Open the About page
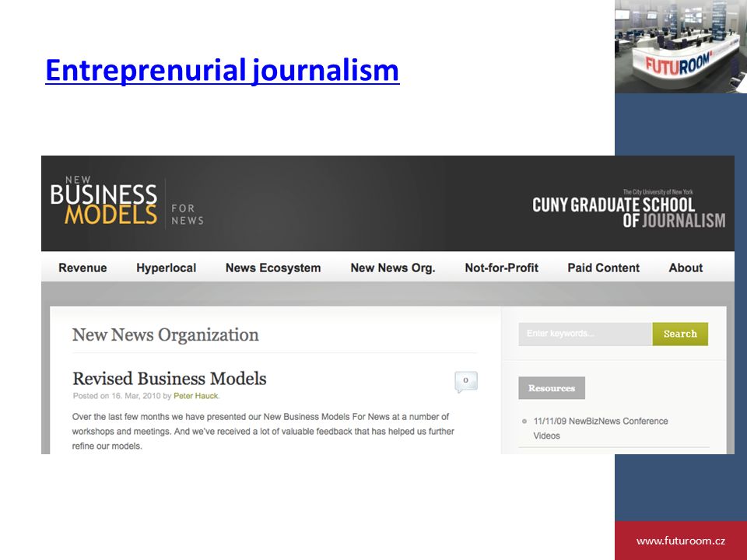747x560 pixels. tap(686, 268)
